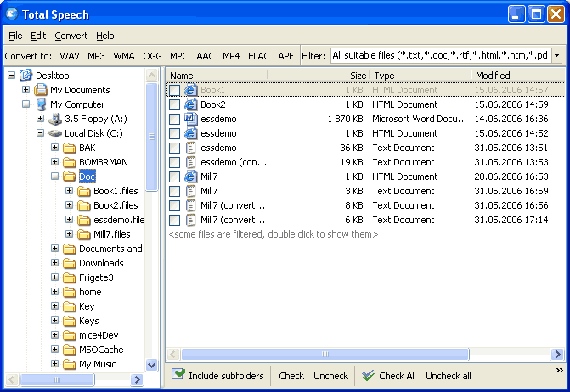Check the box for essdemo HTML Document

click(174, 133)
